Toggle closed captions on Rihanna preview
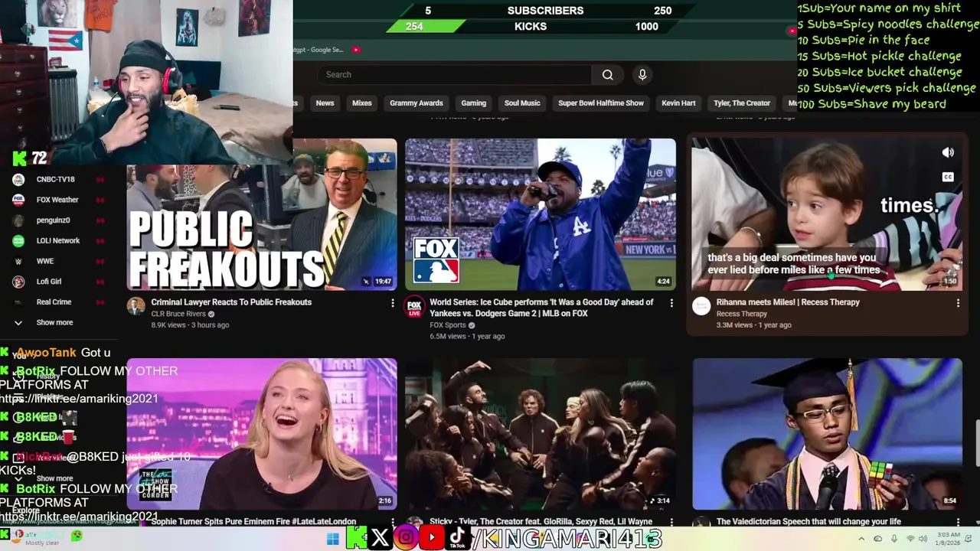This screenshot has height=551, width=980. (948, 177)
